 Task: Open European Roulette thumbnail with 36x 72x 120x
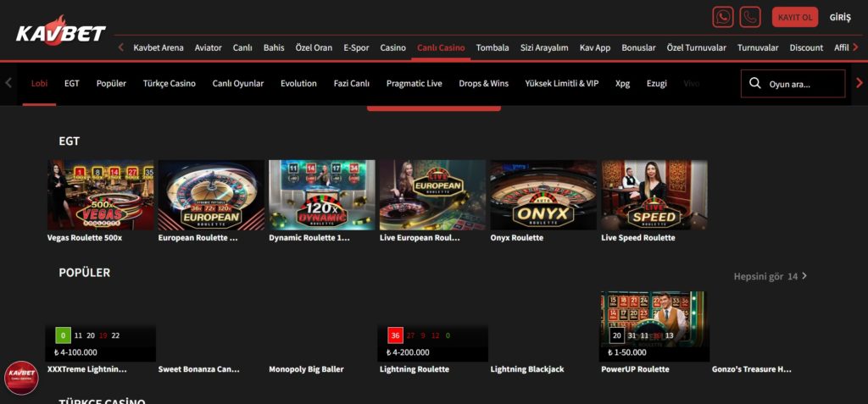211,195
